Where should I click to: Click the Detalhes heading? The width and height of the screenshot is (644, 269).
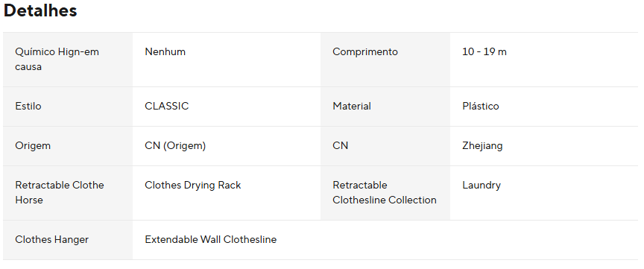40,10
